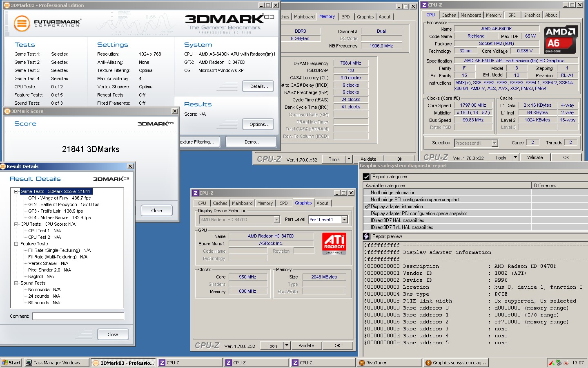Screen dimensions: 588x368
Task: Click the red-green tray icon by clock
Action: click(552, 363)
